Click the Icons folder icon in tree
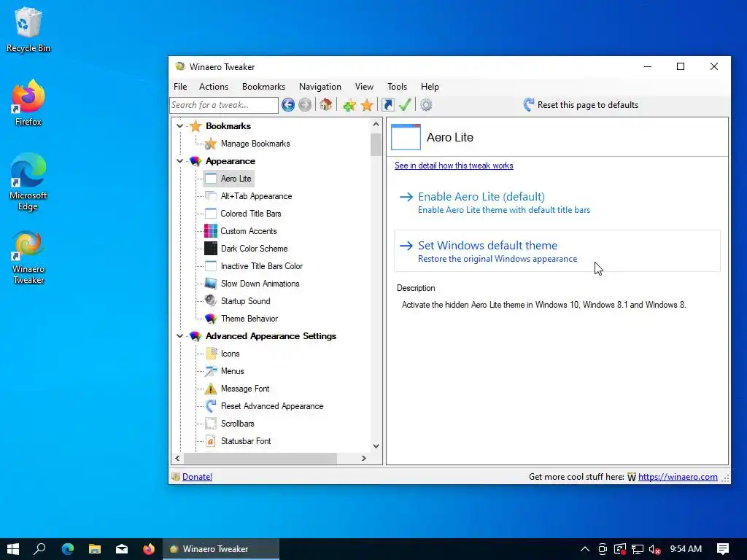Screen dimensions: 747x560 [211, 354]
